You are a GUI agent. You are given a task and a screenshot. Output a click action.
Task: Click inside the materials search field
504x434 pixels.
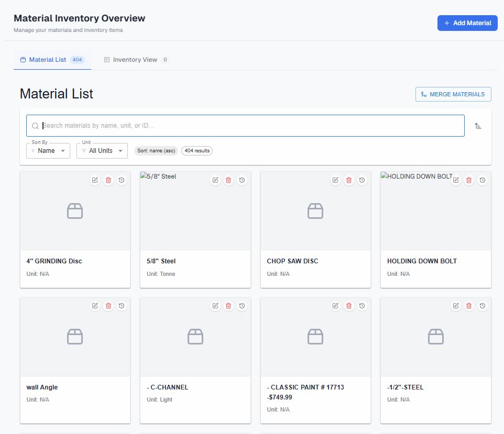(210, 126)
